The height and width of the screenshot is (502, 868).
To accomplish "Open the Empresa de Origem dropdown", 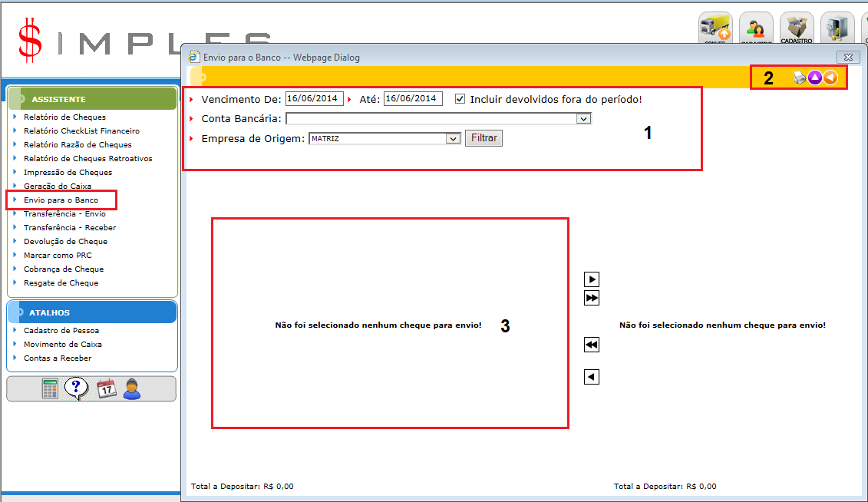I will (452, 139).
